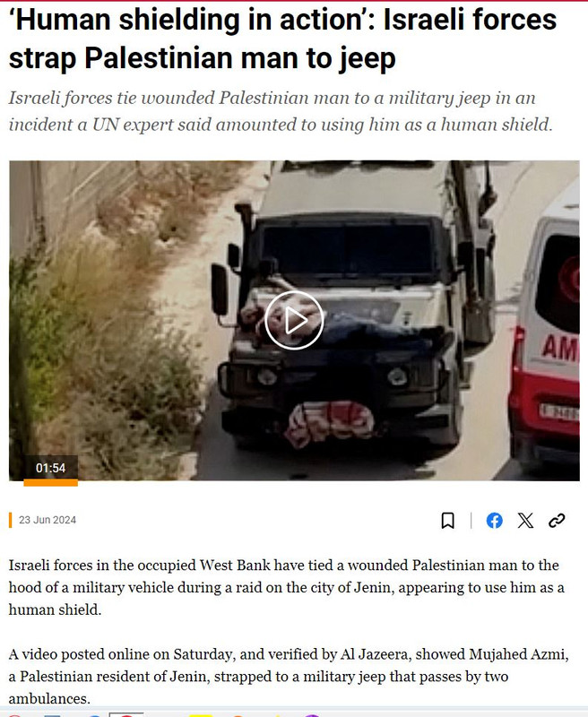
Task: Click the paragraph beginning 'Israeli forces in the occupied'
Action: 286,587
